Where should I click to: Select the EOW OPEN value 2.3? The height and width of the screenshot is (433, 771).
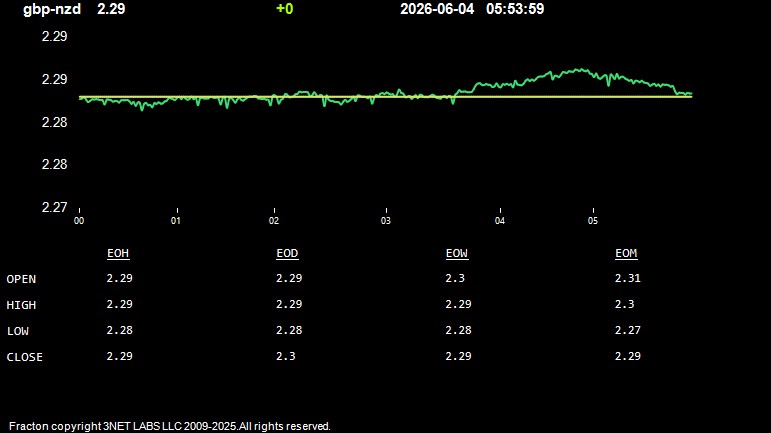(455, 278)
